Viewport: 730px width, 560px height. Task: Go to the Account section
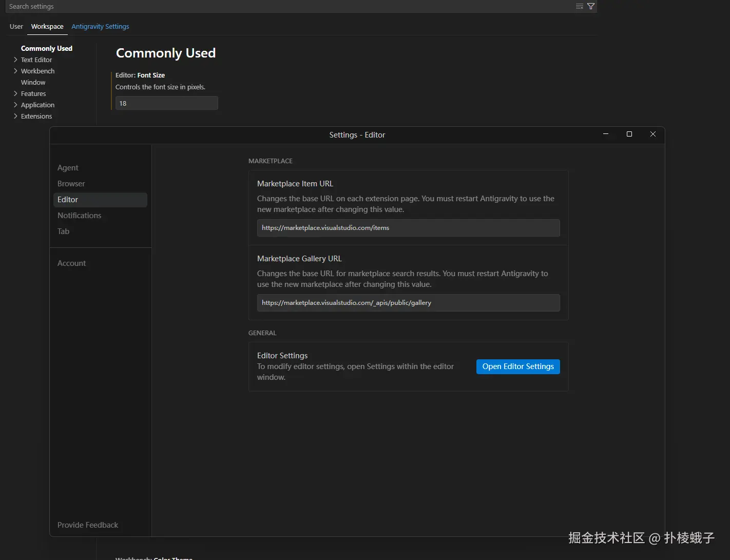point(71,263)
